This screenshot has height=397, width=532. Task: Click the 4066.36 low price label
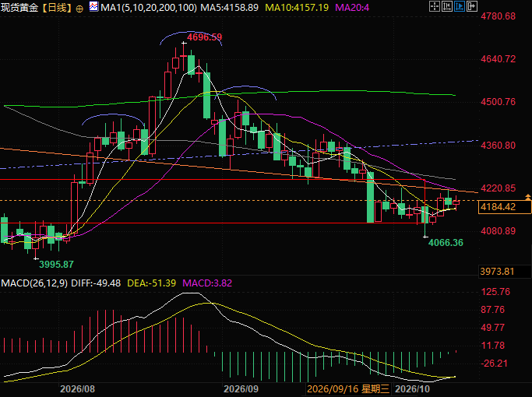446,242
